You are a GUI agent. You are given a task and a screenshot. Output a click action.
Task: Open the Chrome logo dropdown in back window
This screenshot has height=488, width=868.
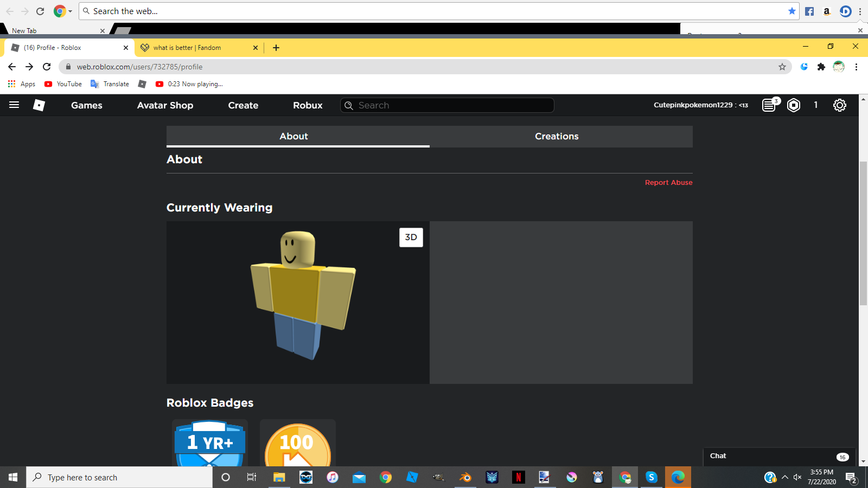(x=63, y=11)
